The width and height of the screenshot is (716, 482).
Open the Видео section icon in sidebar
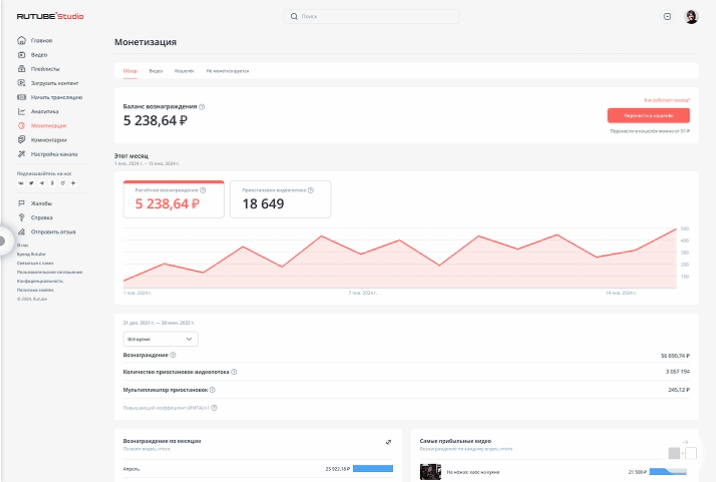coord(21,55)
